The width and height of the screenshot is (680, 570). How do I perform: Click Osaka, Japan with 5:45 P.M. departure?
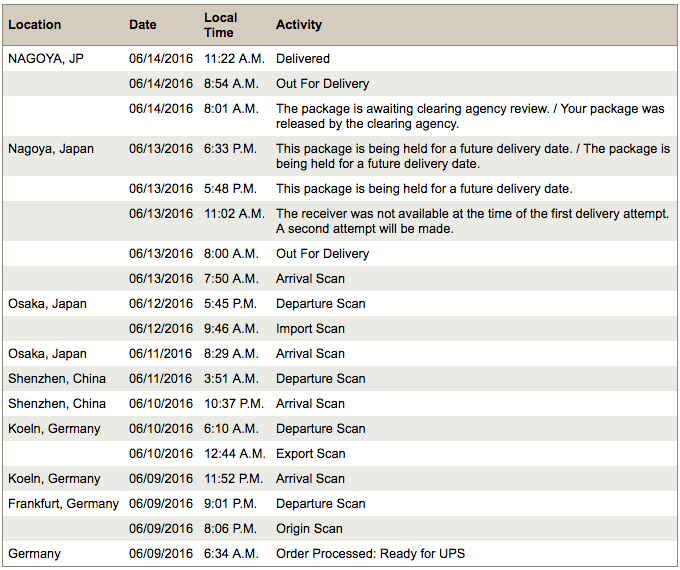47,304
